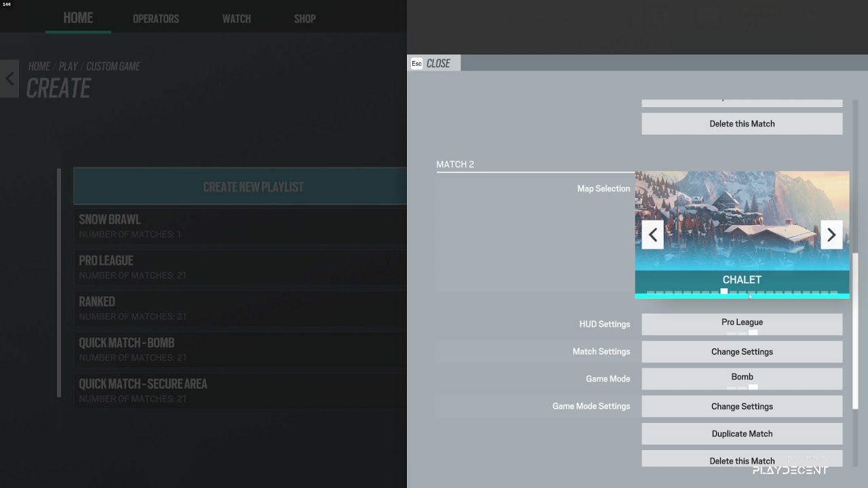The width and height of the screenshot is (868, 488).
Task: Click the MATCH 2 section header
Action: 455,164
